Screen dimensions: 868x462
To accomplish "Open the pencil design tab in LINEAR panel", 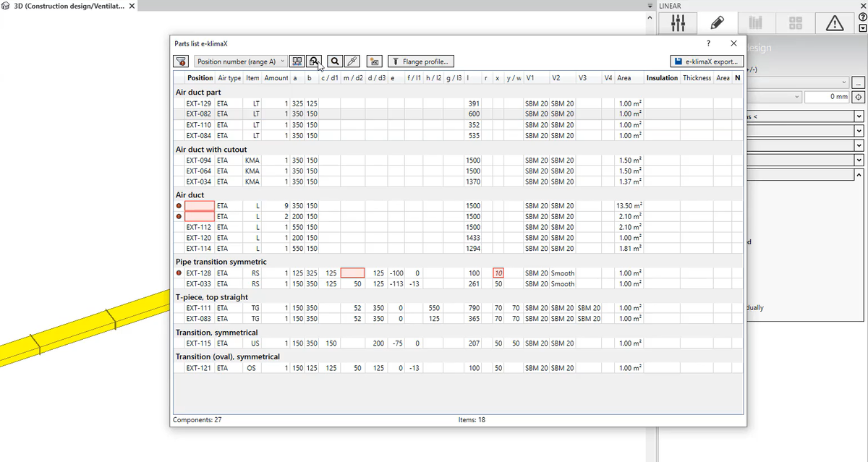I will pyautogui.click(x=717, y=23).
